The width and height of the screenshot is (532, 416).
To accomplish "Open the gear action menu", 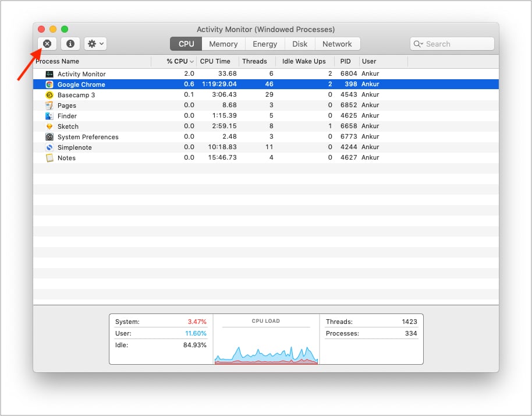I will click(94, 43).
